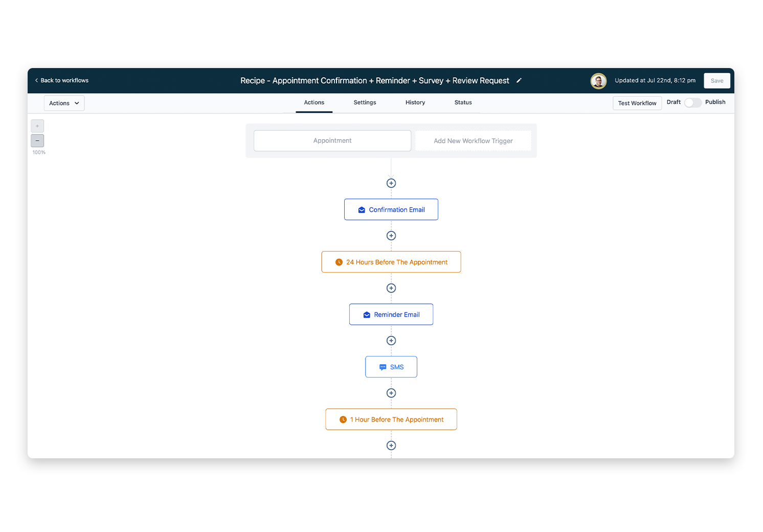Click the Test Workflow button

[x=637, y=103]
